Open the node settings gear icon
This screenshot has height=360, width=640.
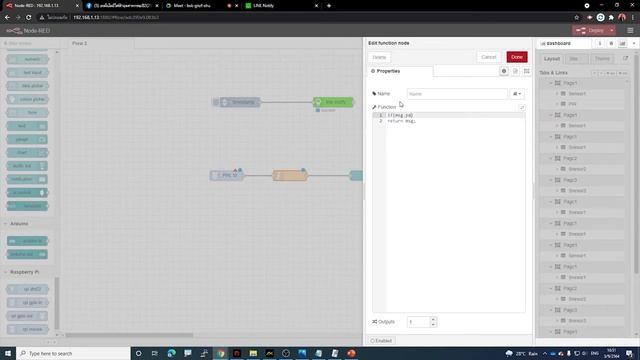tap(504, 71)
